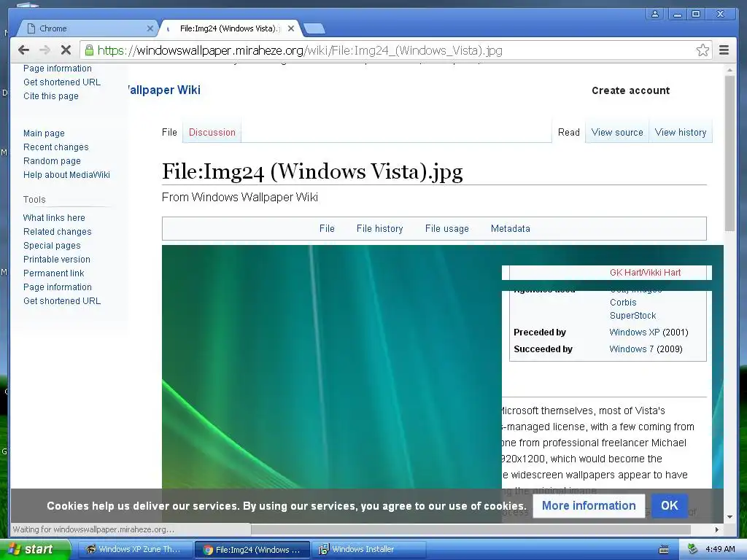
Task: Click the green padlock security icon
Action: (x=89, y=50)
